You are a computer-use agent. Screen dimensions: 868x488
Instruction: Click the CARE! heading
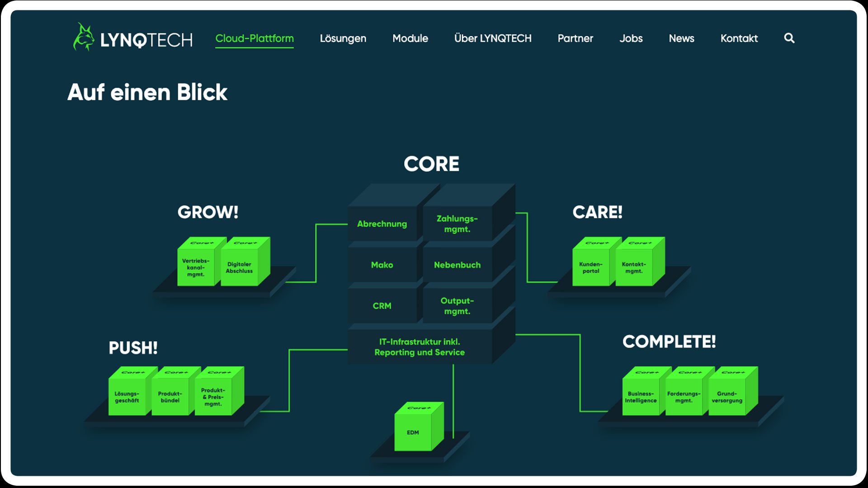[x=598, y=212]
